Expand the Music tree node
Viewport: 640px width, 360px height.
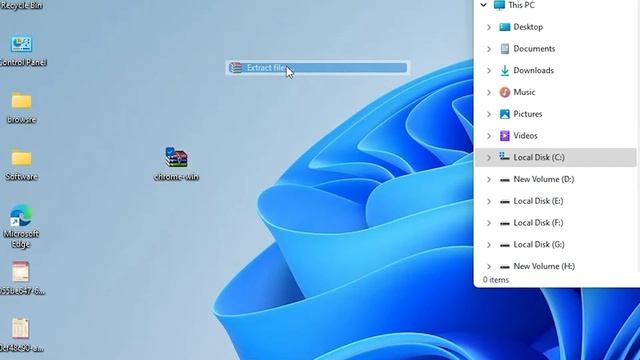pos(489,92)
